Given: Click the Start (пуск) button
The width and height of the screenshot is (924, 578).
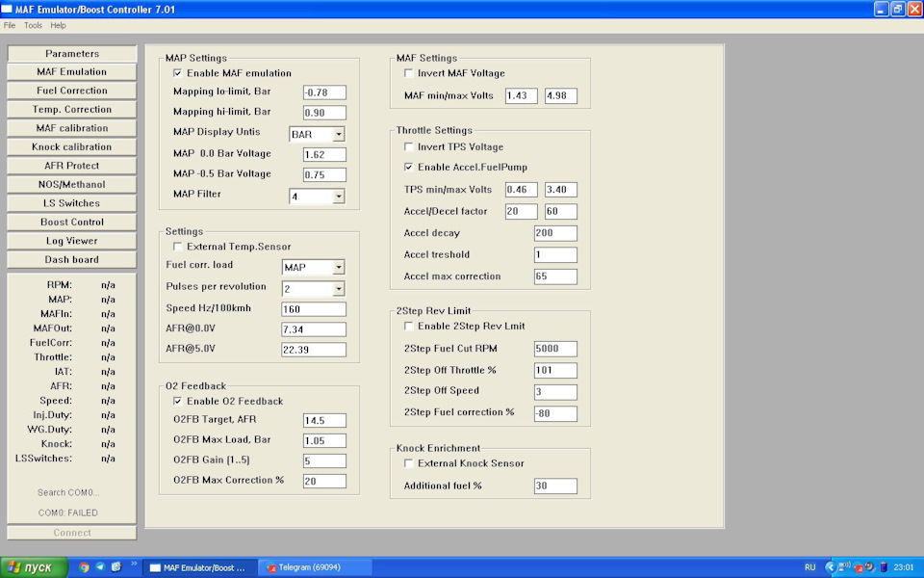Looking at the screenshot, I should click(x=34, y=567).
